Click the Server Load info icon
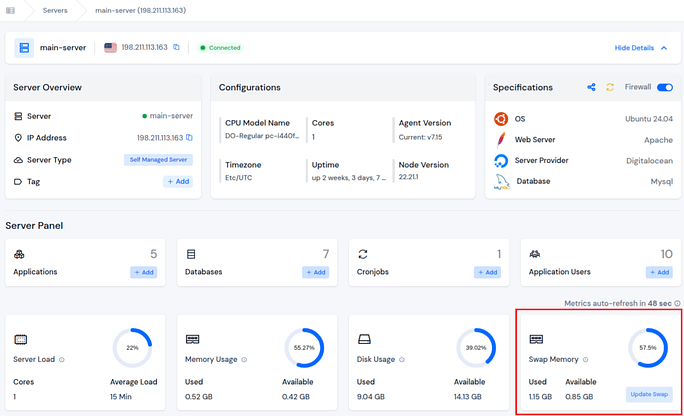The image size is (684, 416). pos(62,360)
